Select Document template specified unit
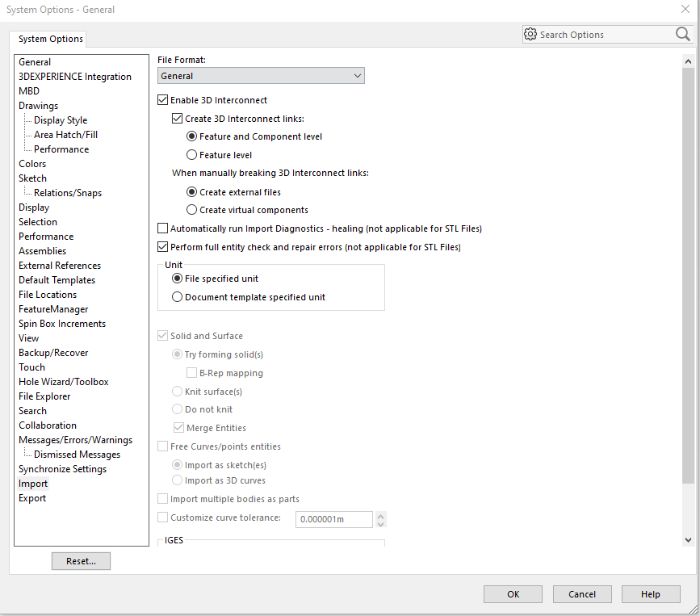 pyautogui.click(x=178, y=297)
